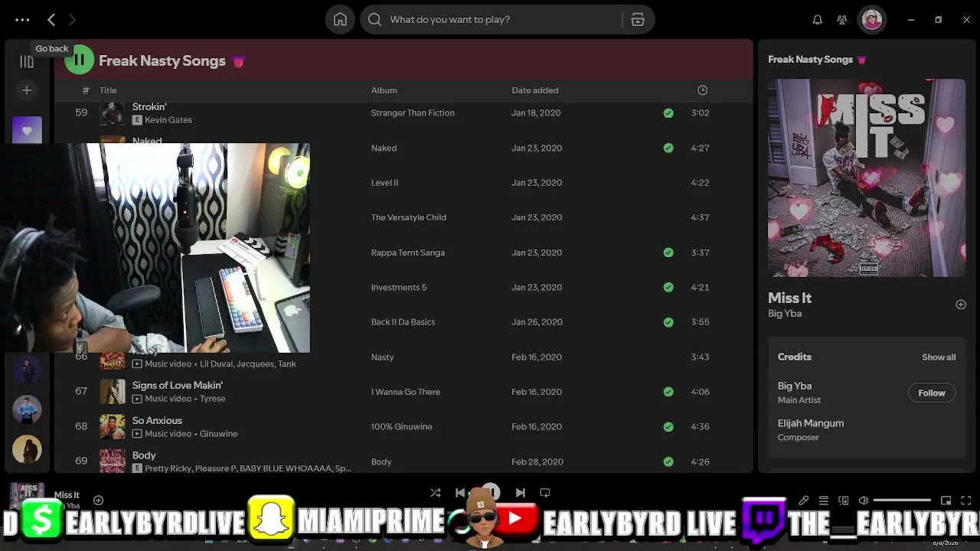The width and height of the screenshot is (980, 551).
Task: Mute the volume speaker icon
Action: point(863,500)
